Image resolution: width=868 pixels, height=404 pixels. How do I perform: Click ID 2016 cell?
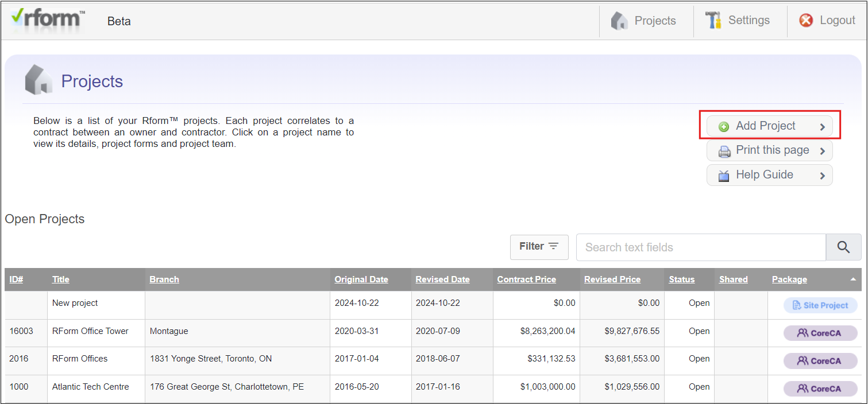click(18, 359)
